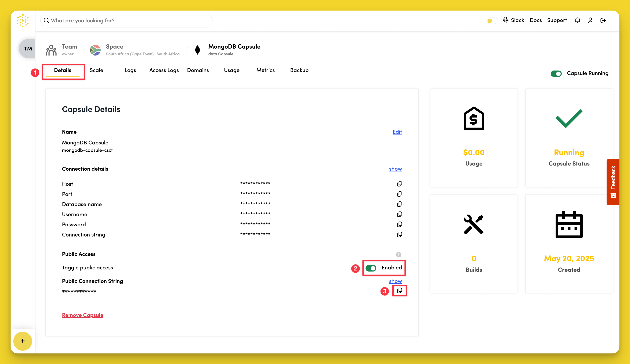Show the Public Connection String value
Screen dimensions: 630x364
click(x=395, y=281)
